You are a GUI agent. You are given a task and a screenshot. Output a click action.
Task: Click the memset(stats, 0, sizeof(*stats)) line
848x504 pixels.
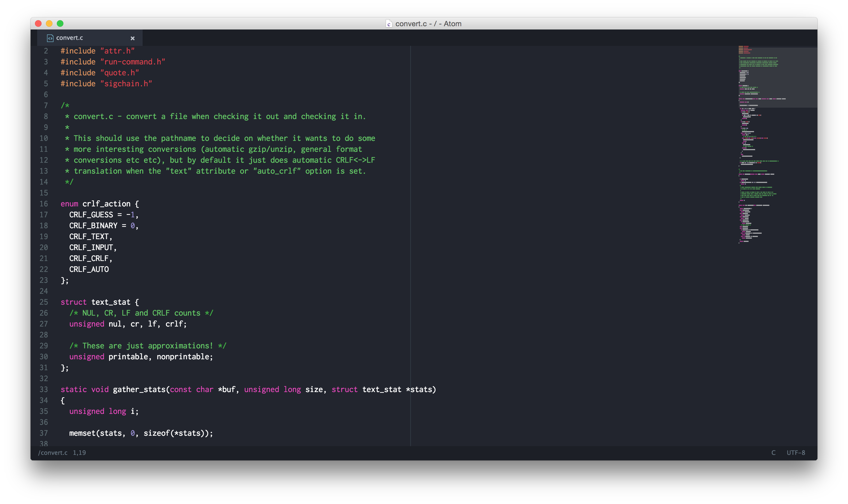point(141,433)
